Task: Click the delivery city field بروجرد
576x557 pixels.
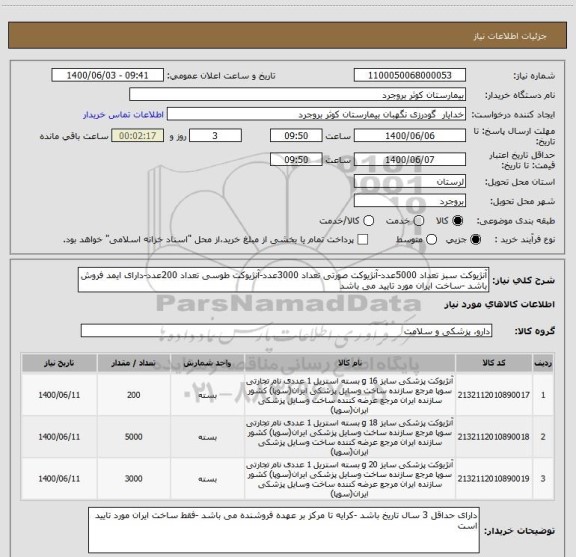Action: [x=410, y=201]
